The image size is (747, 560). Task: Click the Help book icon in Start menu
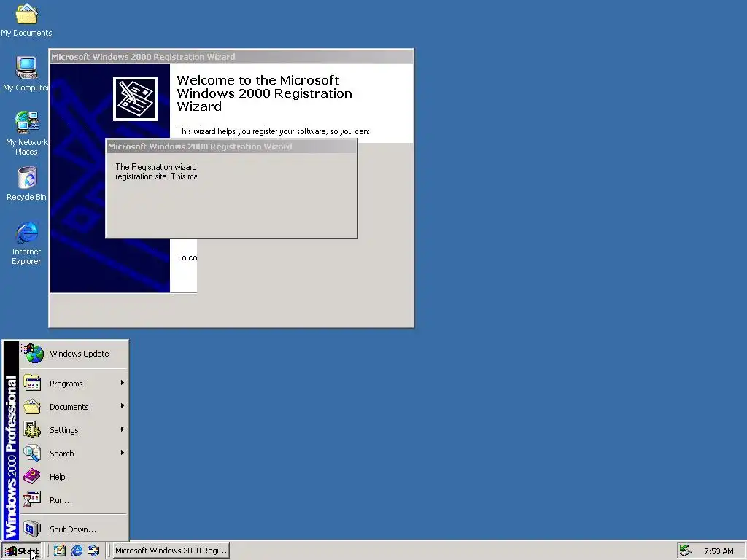click(32, 476)
